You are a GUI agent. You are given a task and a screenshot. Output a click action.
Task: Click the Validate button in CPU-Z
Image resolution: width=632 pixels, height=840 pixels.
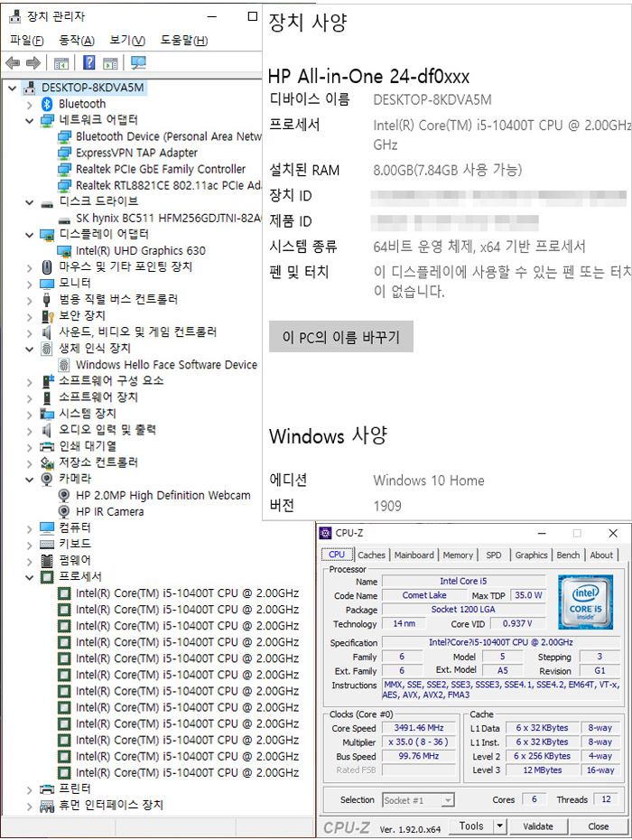(x=538, y=826)
